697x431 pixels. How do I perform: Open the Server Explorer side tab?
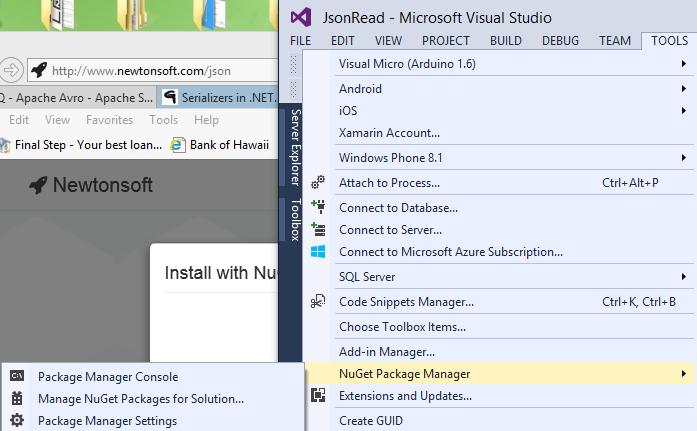coord(295,147)
